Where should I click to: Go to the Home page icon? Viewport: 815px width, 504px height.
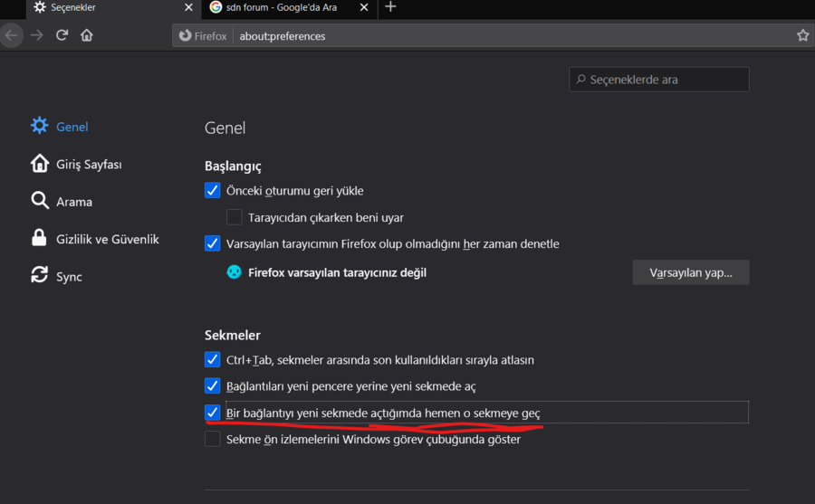[x=87, y=35]
